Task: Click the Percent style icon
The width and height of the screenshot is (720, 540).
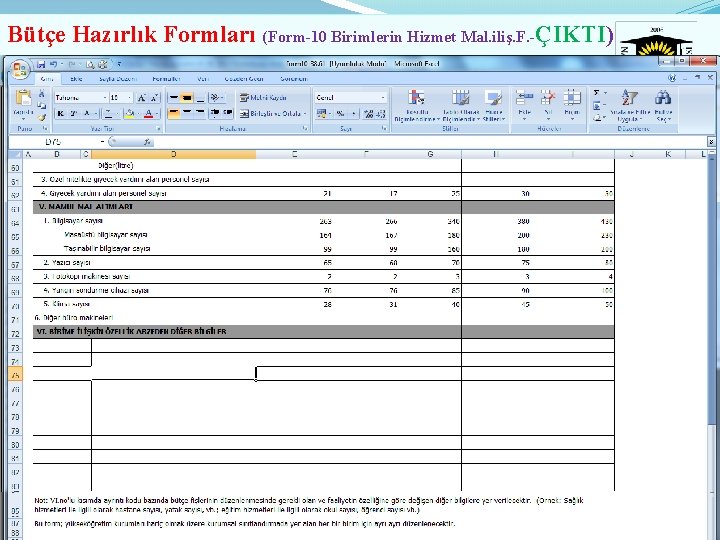Action: [x=340, y=113]
